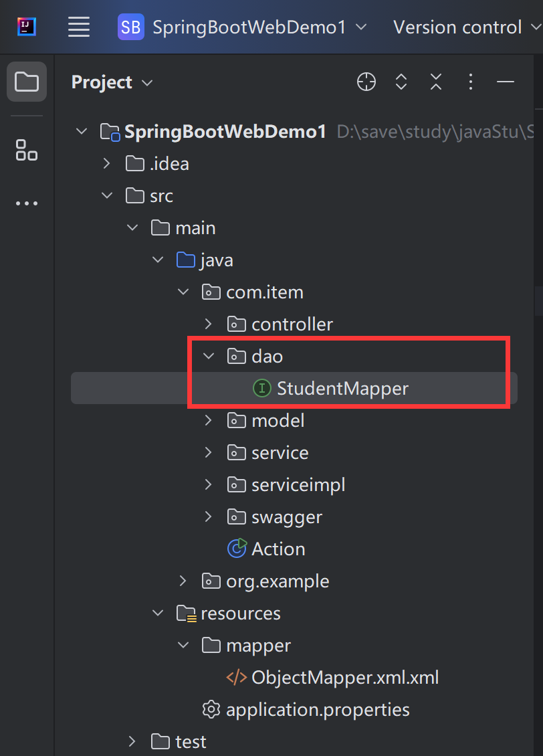Open the Structure tool window icon
This screenshot has height=756, width=543.
27,150
